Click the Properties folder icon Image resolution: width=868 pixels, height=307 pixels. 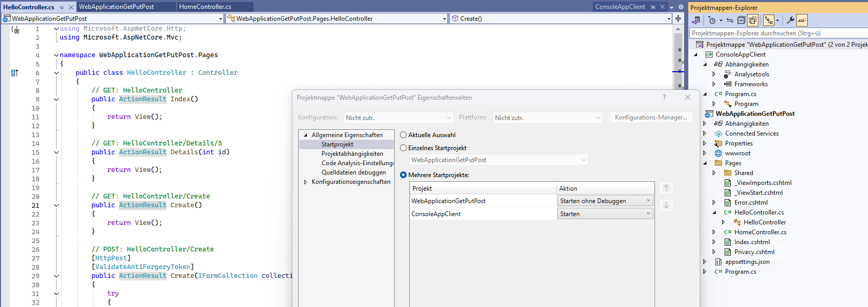click(x=718, y=143)
